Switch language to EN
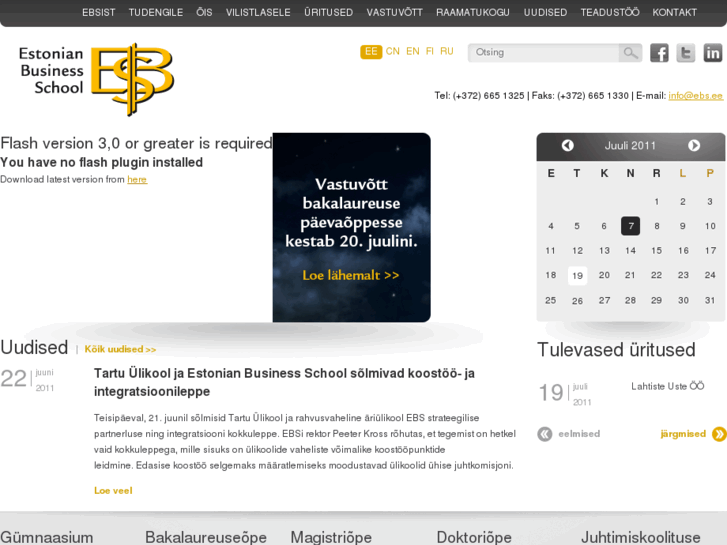This screenshot has width=727, height=545. tap(413, 51)
